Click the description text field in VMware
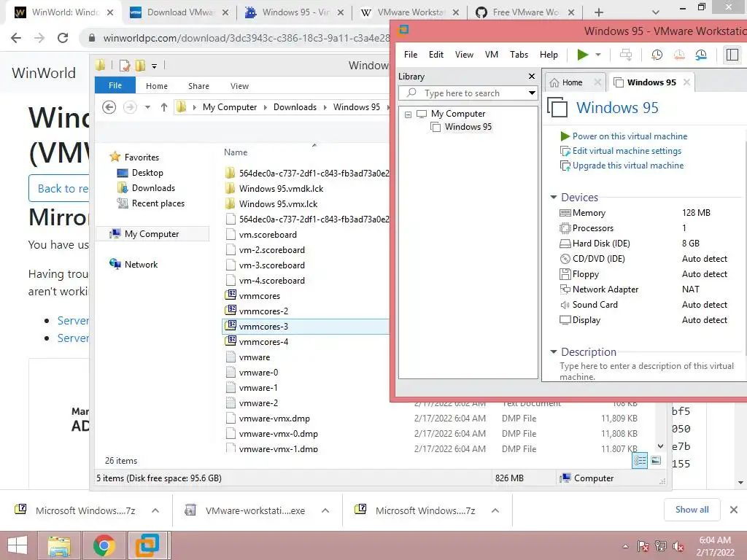The width and height of the screenshot is (747, 560). coord(646,371)
